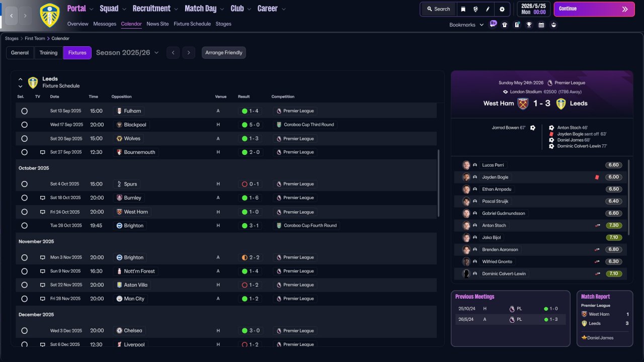Select the Brighton Carabao Cup radio button
This screenshot has height=362, width=644.
[x=24, y=226]
